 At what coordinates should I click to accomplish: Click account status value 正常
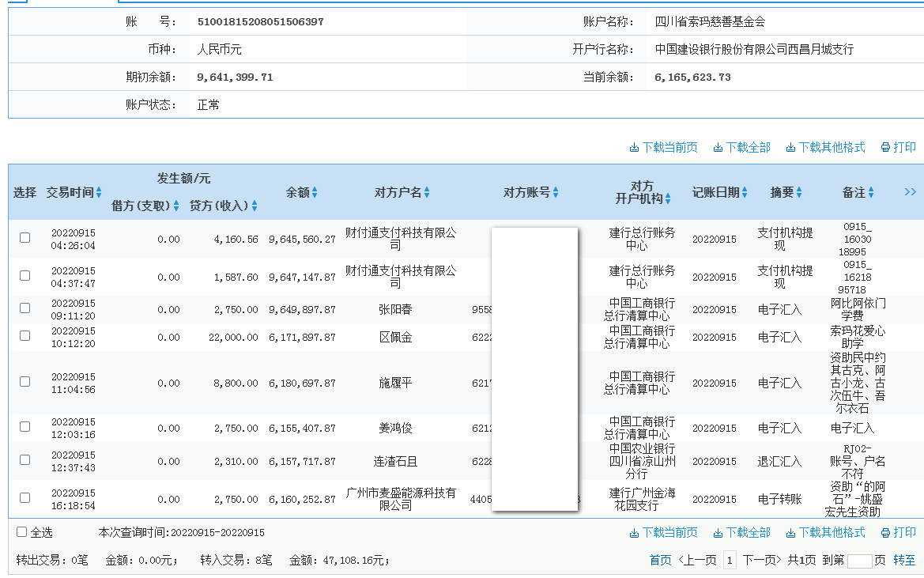(x=208, y=105)
